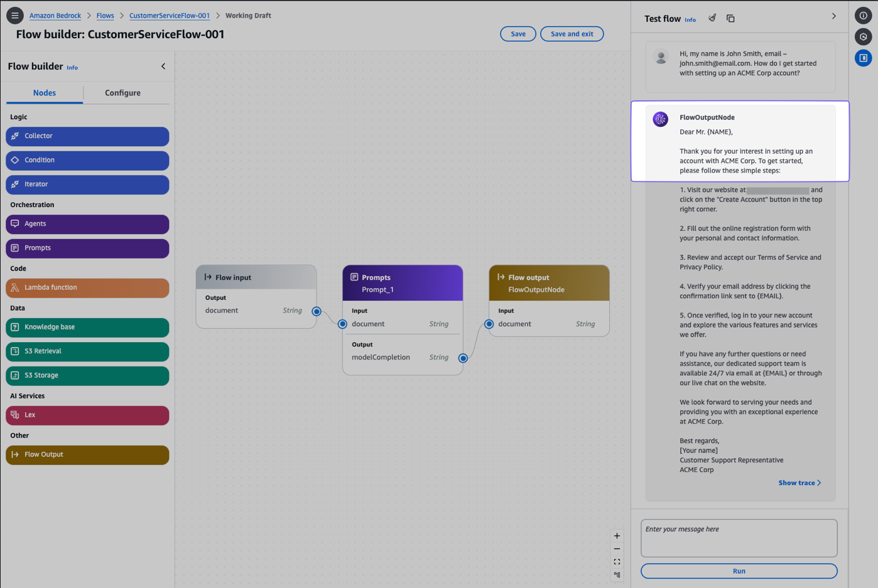Select the 'FlowOutputNode' label on the canvas node
Screen dimensions: 878x588
click(536, 290)
